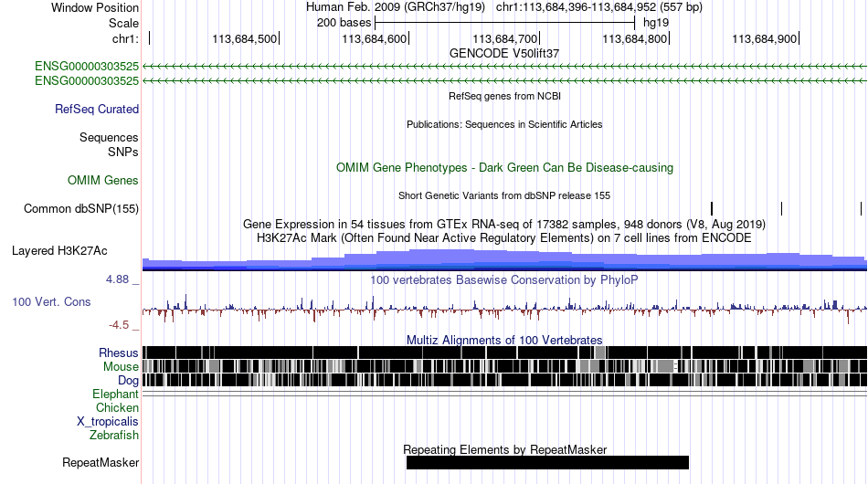Click the black RepeatMasker repeat element
Image resolution: width=868 pixels, height=484 pixels.
pos(547,462)
